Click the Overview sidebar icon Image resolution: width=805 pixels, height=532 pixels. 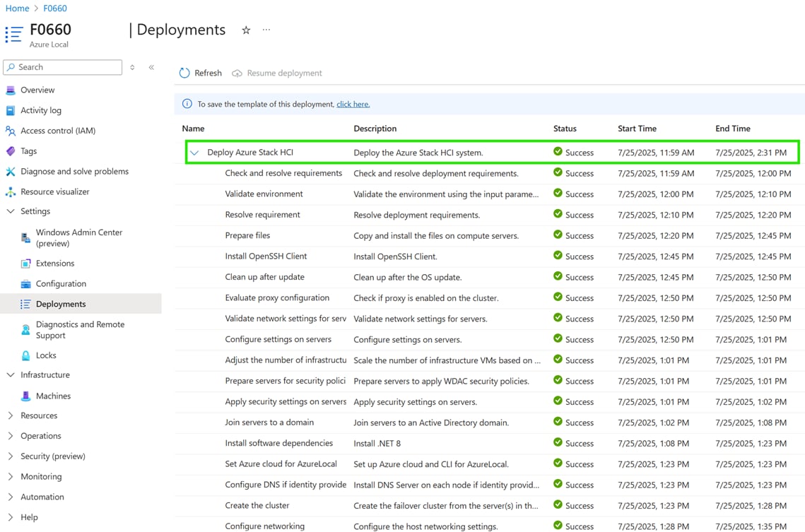pos(11,90)
